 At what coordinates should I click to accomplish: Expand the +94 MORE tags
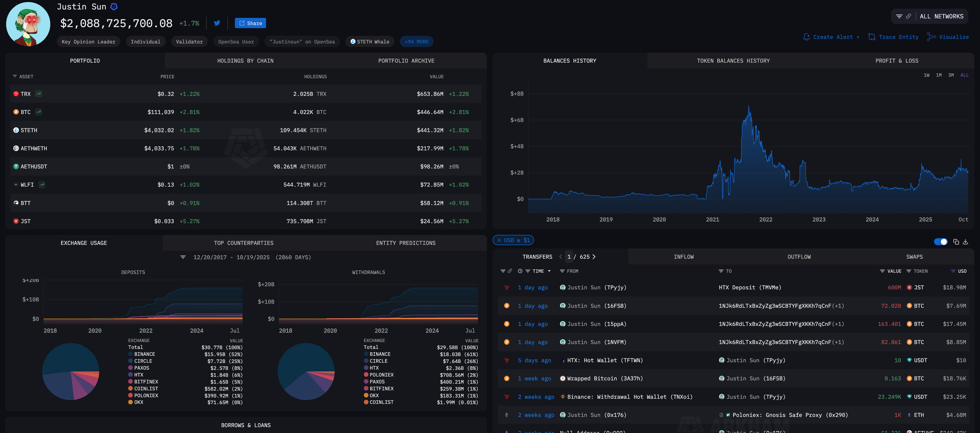coord(416,41)
